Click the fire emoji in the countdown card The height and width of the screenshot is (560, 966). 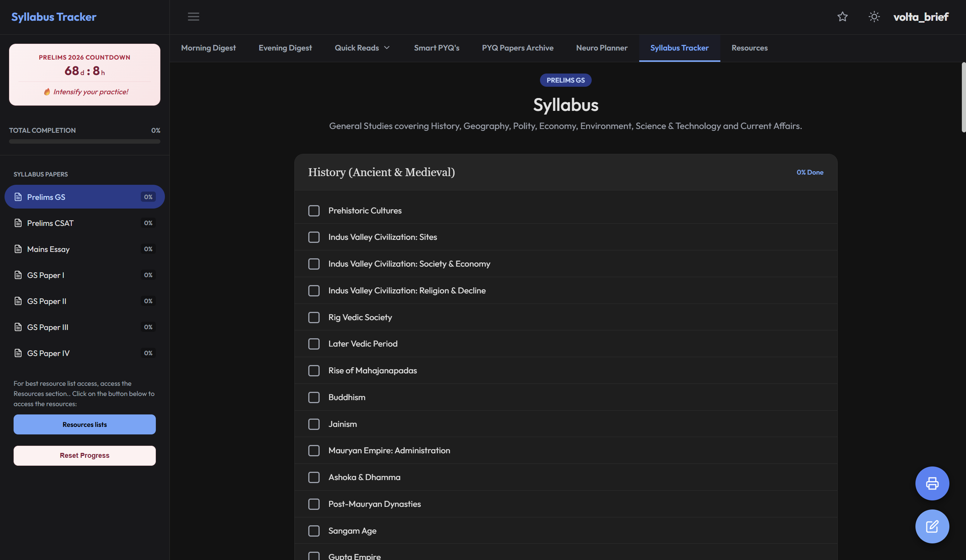[x=47, y=92]
